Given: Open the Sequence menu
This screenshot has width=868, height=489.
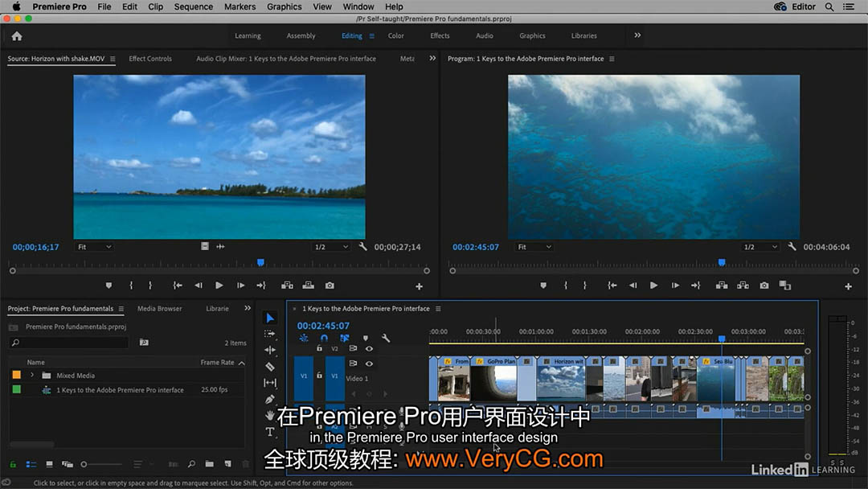Looking at the screenshot, I should (x=193, y=6).
